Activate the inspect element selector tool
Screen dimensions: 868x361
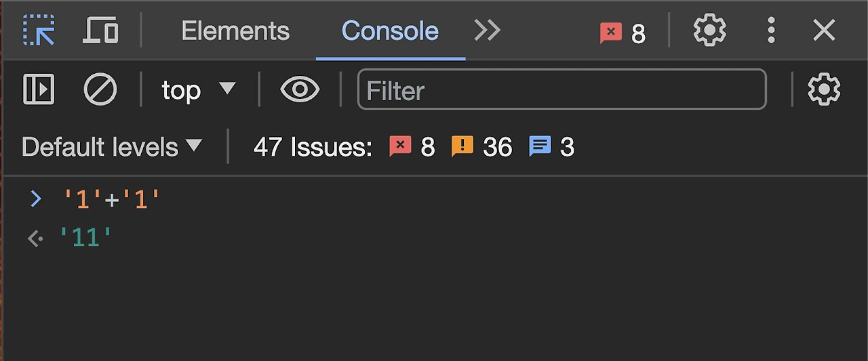click(x=39, y=30)
